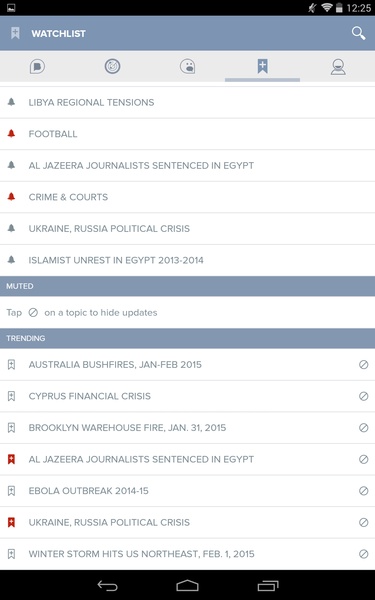
Task: Open Libya Regional Tensions topic
Action: tap(188, 102)
